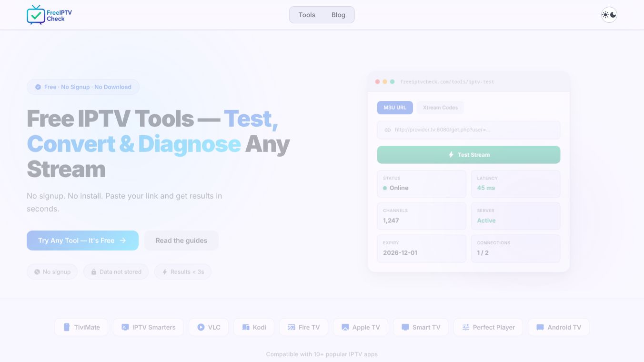The width and height of the screenshot is (644, 362).
Task: Click 'Free · No Signup · No Download' text
Action: tap(88, 87)
